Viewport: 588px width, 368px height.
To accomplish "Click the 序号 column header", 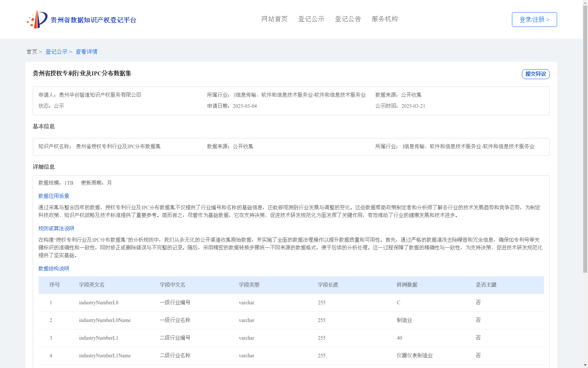I will [55, 285].
